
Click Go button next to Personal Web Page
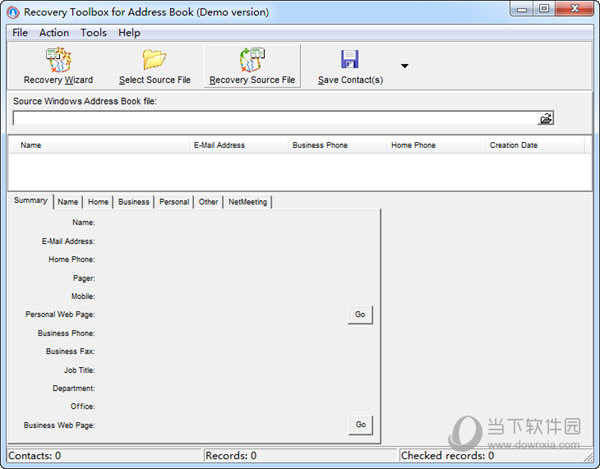tap(360, 314)
